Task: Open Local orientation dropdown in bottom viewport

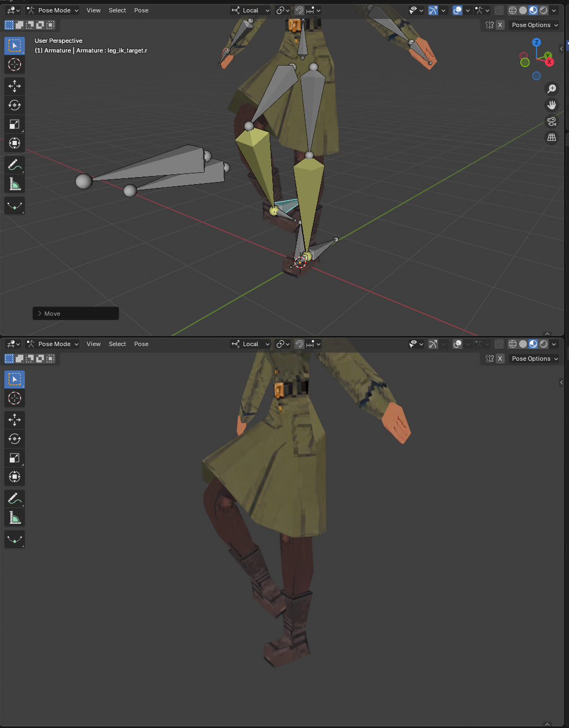Action: point(251,344)
